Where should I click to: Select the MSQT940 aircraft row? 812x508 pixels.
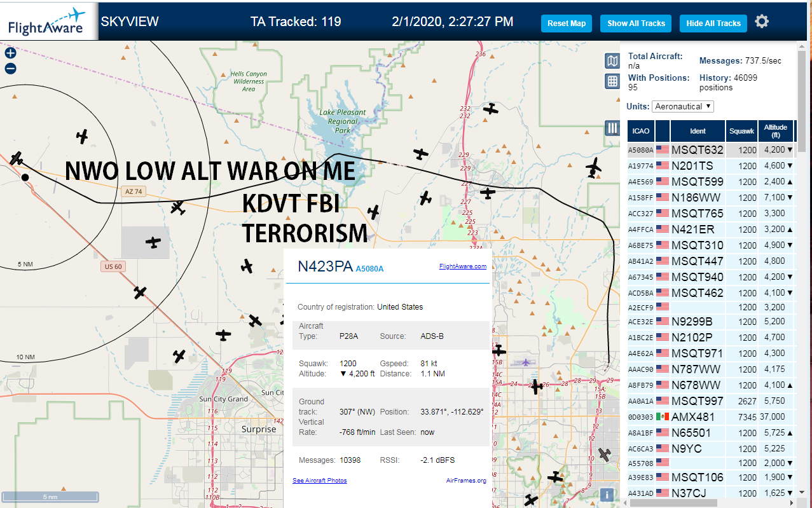coord(711,277)
